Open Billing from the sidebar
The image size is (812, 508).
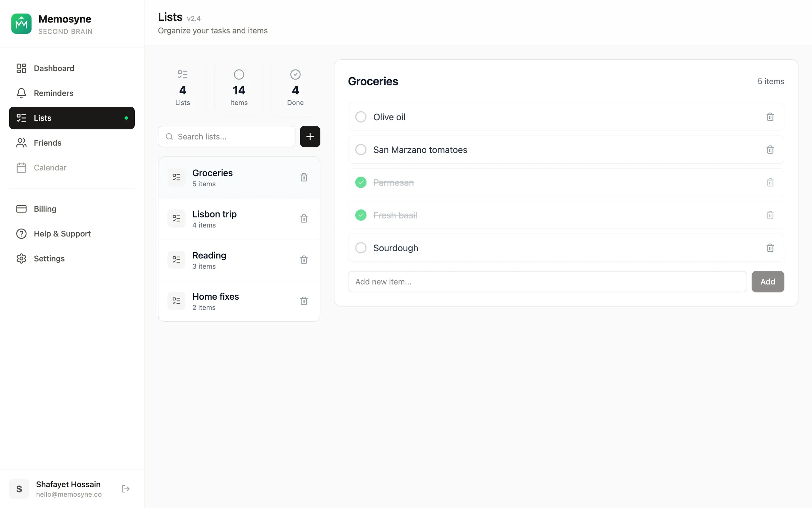[x=72, y=209]
